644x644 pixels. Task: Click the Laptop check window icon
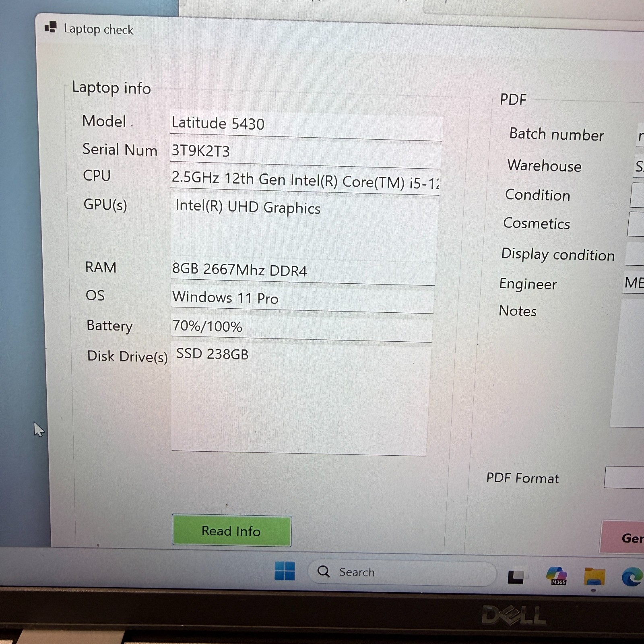(x=51, y=27)
